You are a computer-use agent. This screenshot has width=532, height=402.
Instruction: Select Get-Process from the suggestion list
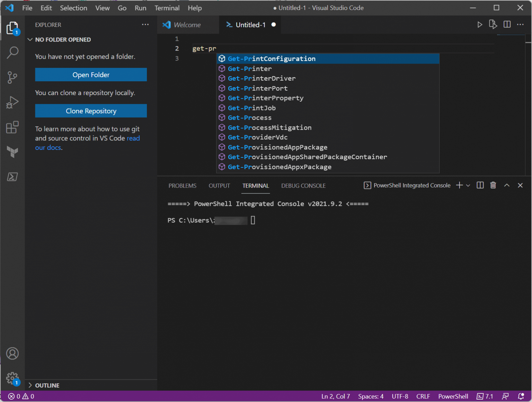coord(249,118)
